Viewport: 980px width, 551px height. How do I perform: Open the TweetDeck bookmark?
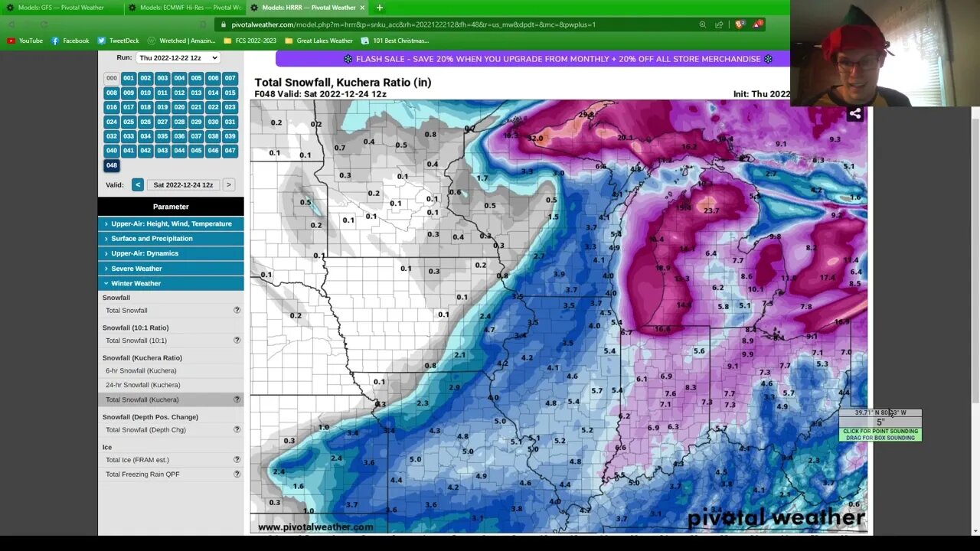pyautogui.click(x=117, y=41)
